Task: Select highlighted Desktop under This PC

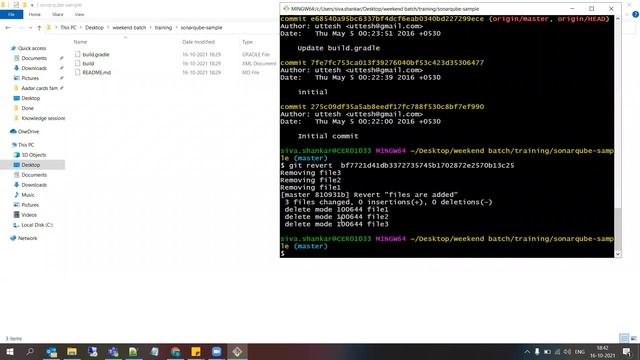Action: coord(31,165)
